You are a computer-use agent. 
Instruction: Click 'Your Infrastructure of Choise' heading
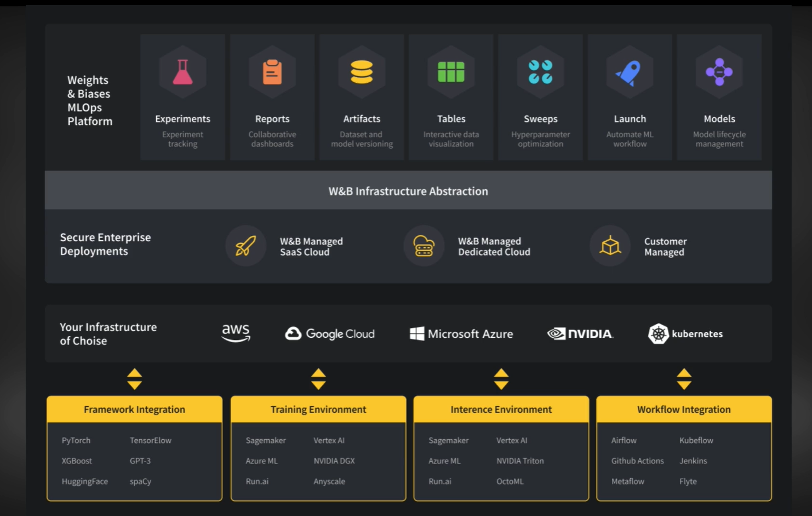[108, 334]
